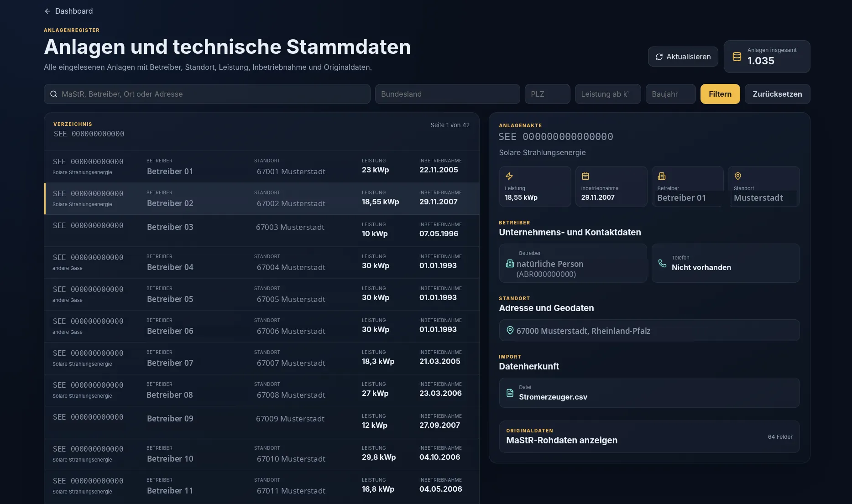Click the file icon beside Stromerzeuger.csv
Image resolution: width=852 pixels, height=504 pixels.
point(510,393)
